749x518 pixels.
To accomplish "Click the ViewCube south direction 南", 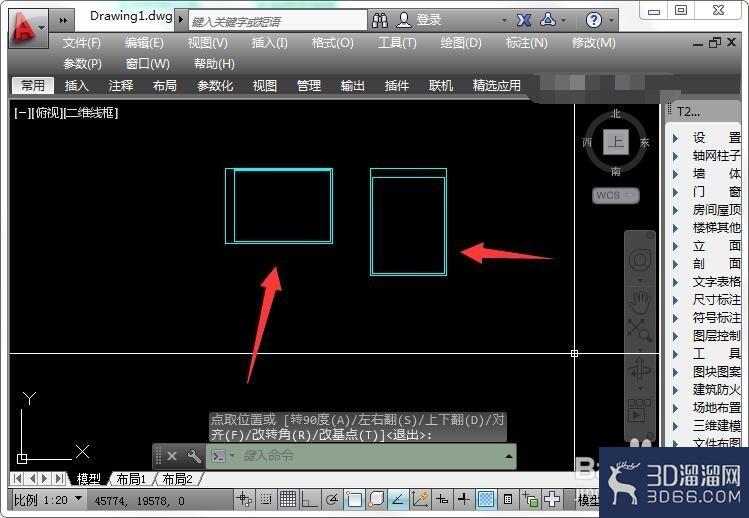I will (x=615, y=171).
